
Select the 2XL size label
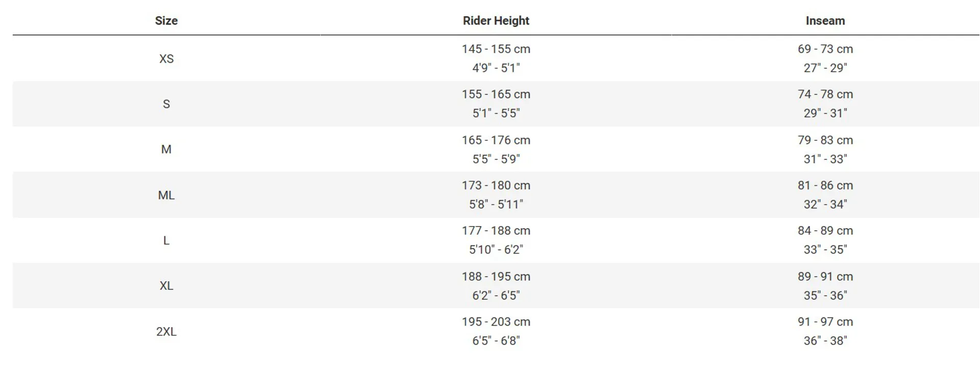pos(166,332)
